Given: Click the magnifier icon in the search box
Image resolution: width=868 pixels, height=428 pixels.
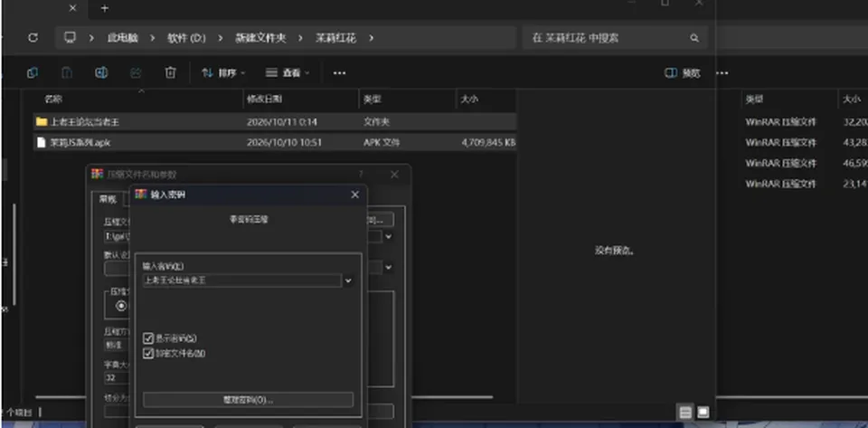Looking at the screenshot, I should coord(694,38).
